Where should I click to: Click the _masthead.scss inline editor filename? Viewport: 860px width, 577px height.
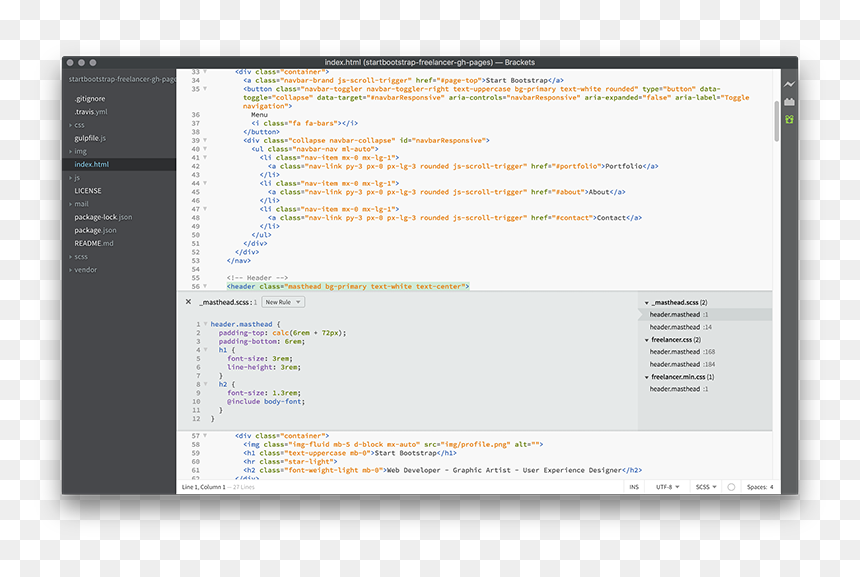224,302
